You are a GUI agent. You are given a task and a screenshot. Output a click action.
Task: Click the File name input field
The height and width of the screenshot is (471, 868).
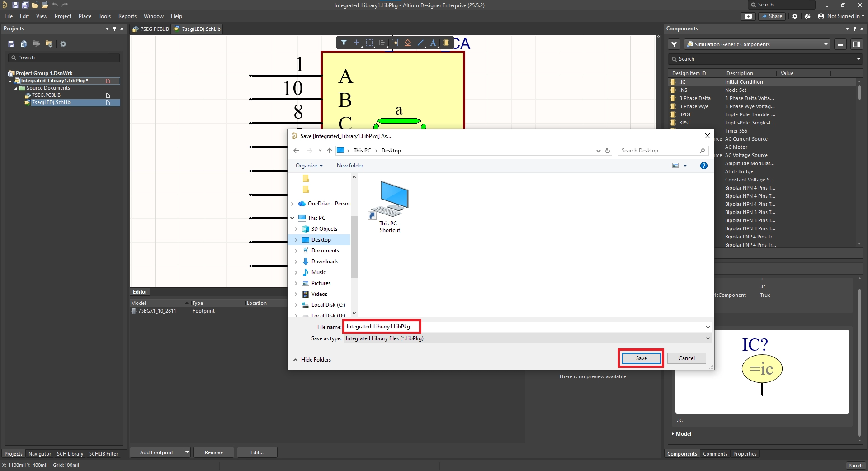point(524,327)
